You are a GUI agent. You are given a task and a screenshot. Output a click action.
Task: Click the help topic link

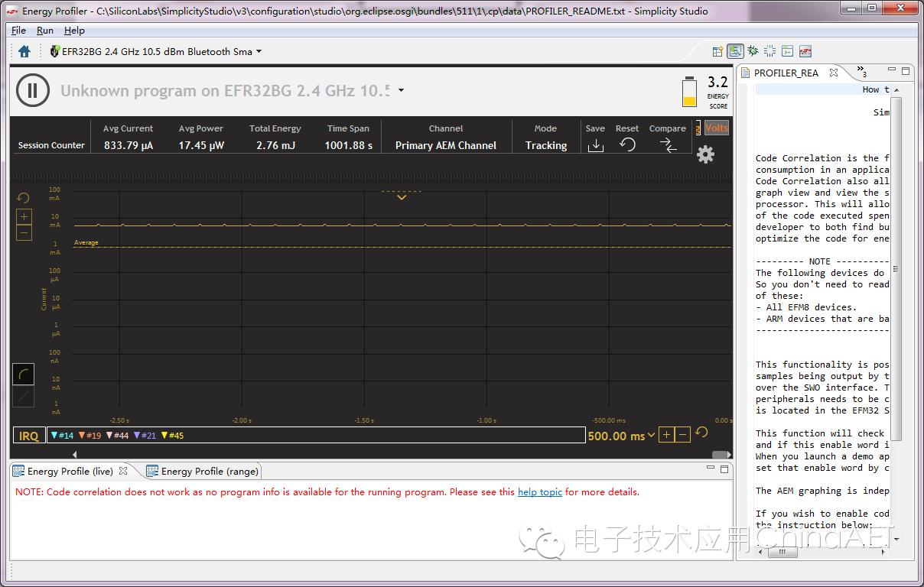[540, 492]
